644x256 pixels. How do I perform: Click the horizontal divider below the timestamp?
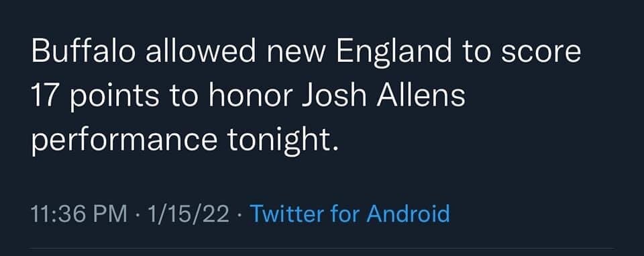322,249
